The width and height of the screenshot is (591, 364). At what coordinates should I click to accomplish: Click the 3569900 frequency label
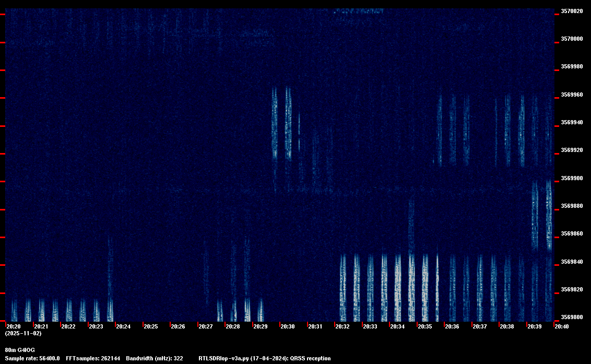click(572, 178)
